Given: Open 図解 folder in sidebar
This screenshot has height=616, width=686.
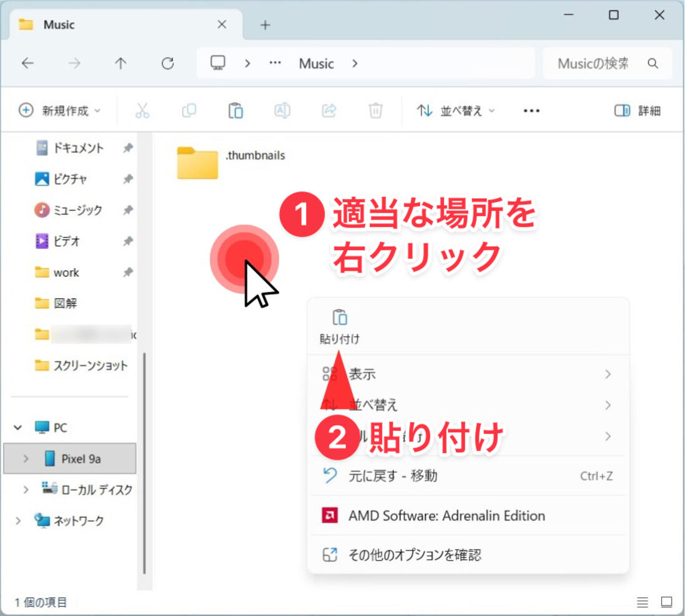Looking at the screenshot, I should coord(65,303).
